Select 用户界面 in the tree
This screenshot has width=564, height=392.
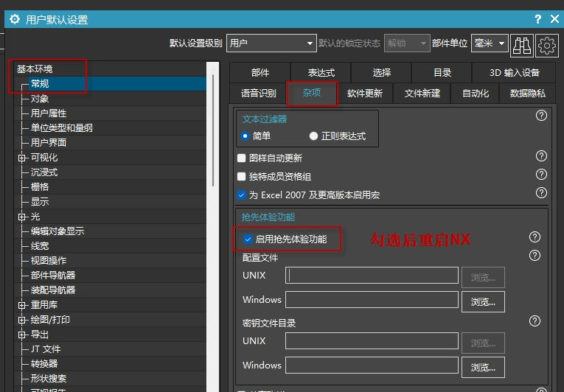(x=49, y=143)
